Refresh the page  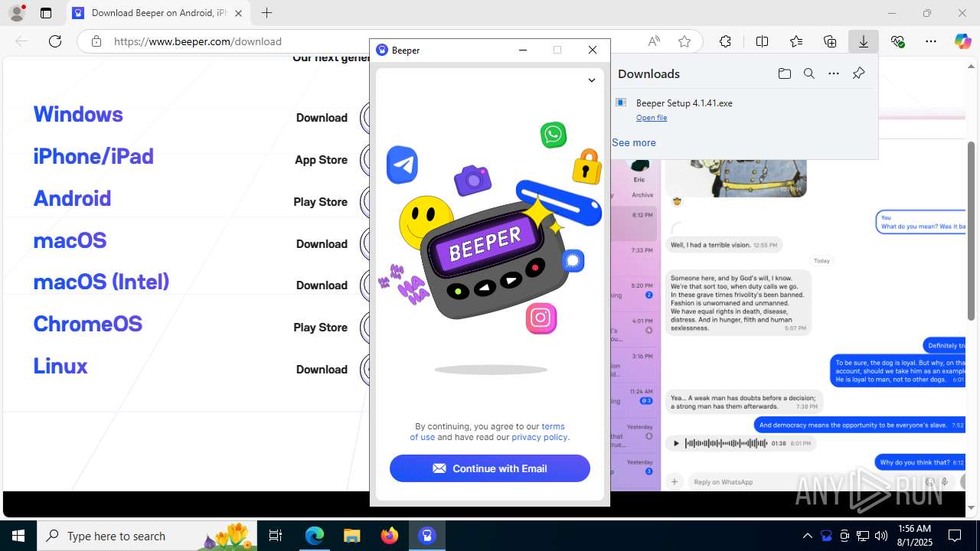55,41
